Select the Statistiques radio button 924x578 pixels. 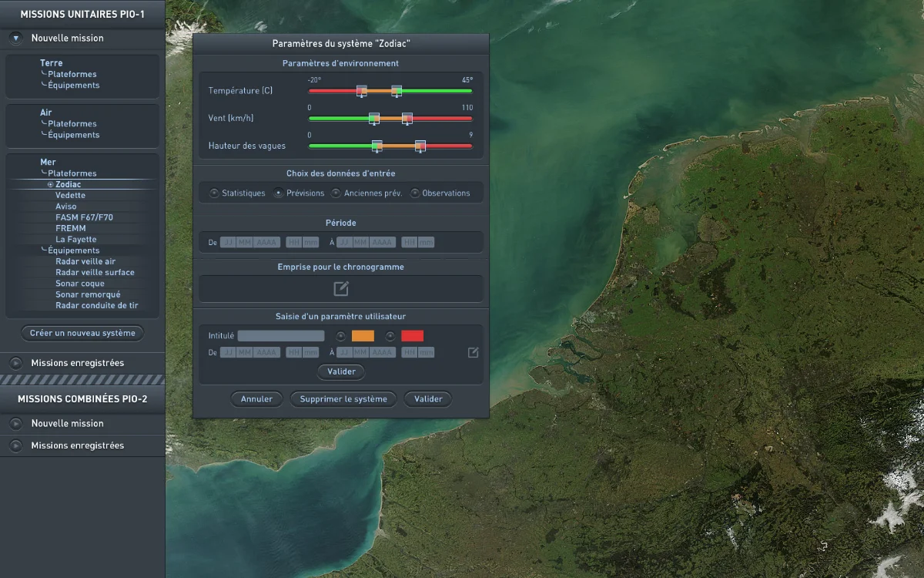click(214, 193)
